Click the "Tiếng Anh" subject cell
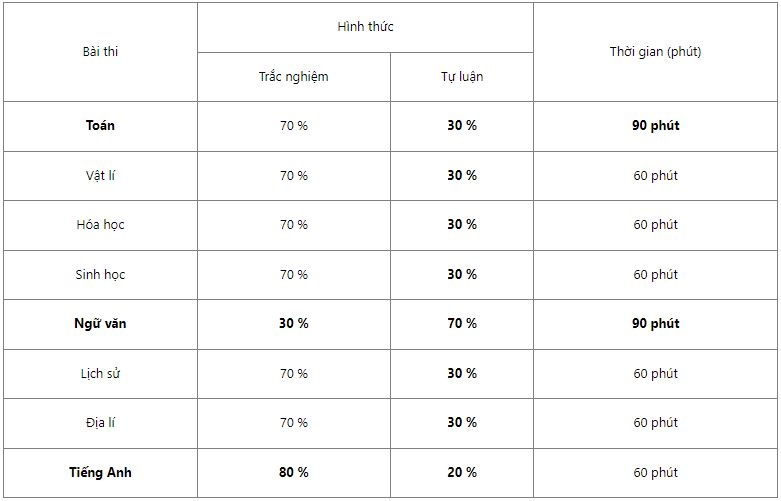The image size is (781, 501). pyautogui.click(x=100, y=472)
